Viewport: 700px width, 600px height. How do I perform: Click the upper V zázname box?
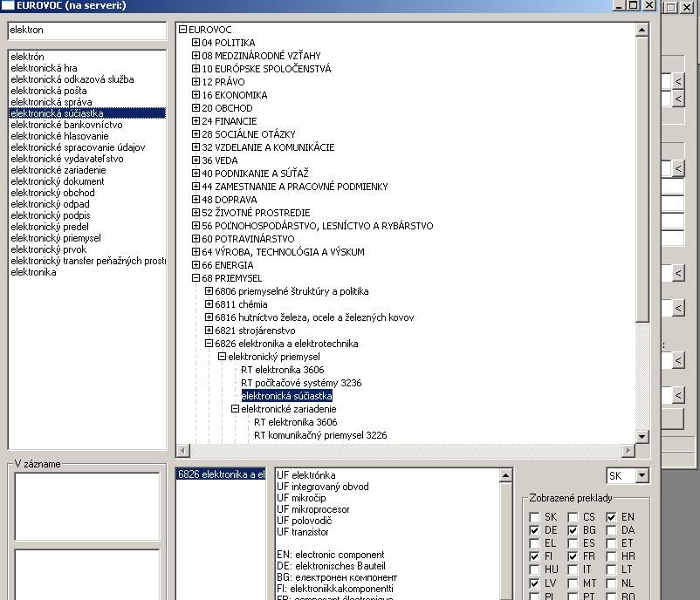(x=87, y=507)
